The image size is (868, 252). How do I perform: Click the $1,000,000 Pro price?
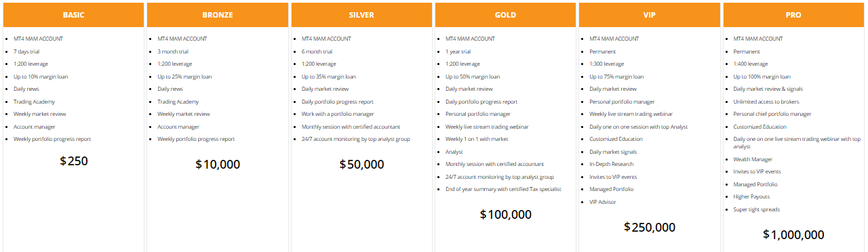pyautogui.click(x=793, y=234)
